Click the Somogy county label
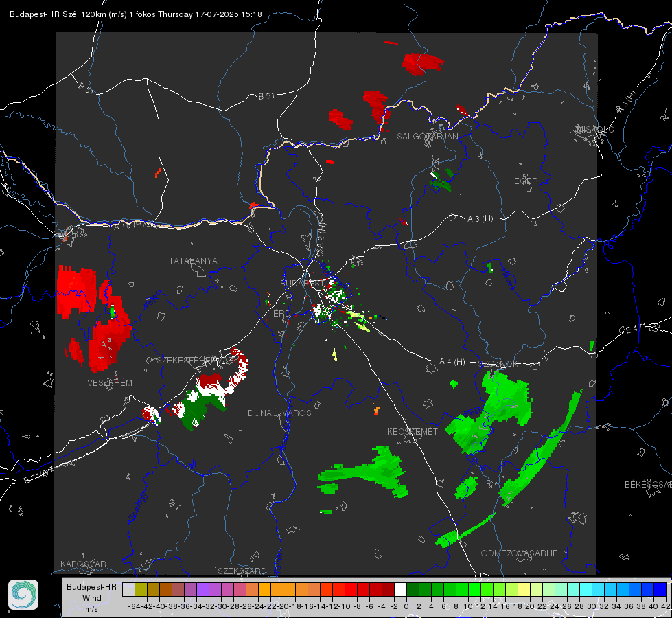The width and height of the screenshot is (672, 618). coord(139,507)
